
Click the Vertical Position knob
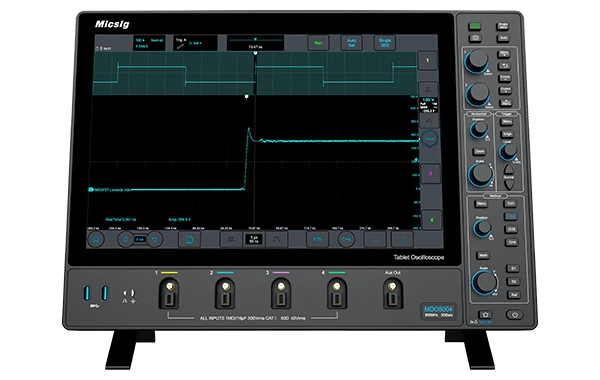482,228
